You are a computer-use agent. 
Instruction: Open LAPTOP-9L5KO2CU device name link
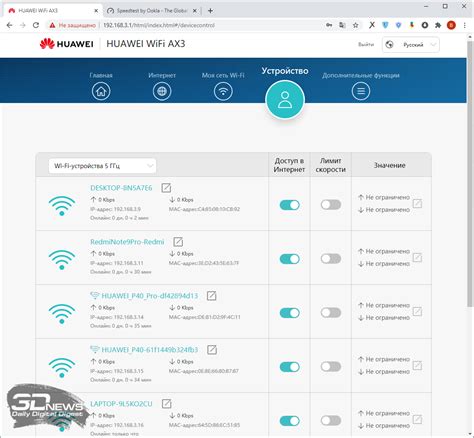point(121,404)
